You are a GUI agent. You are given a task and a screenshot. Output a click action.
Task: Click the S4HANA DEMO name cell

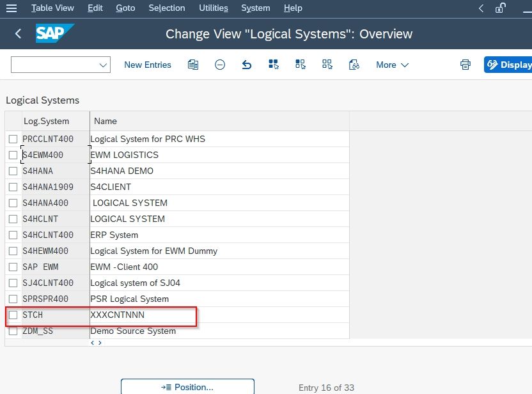click(219, 171)
